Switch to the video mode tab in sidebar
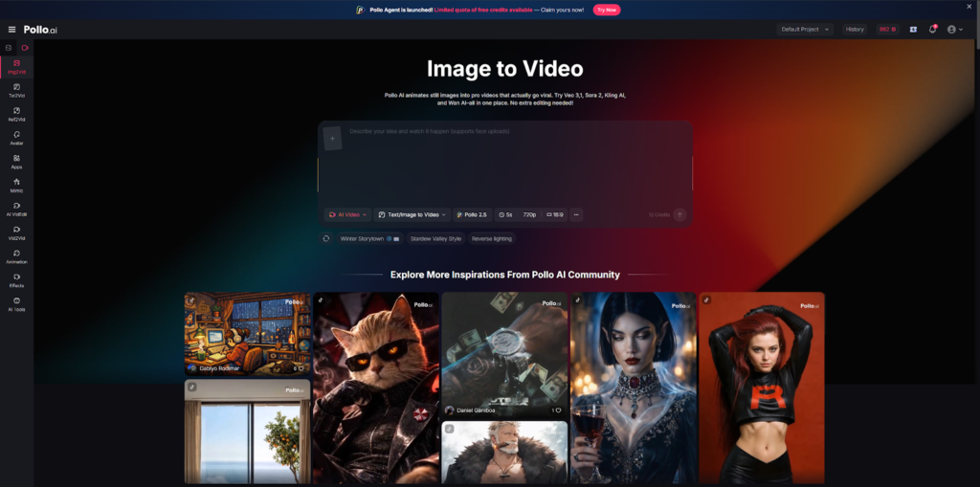Screen dimensions: 980x487 pyautogui.click(x=25, y=48)
